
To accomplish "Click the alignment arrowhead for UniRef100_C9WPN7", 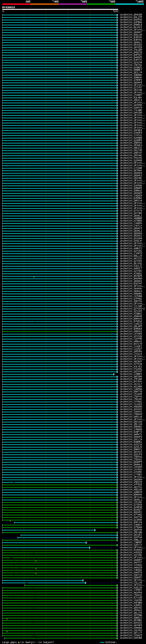I will point(86,543).
